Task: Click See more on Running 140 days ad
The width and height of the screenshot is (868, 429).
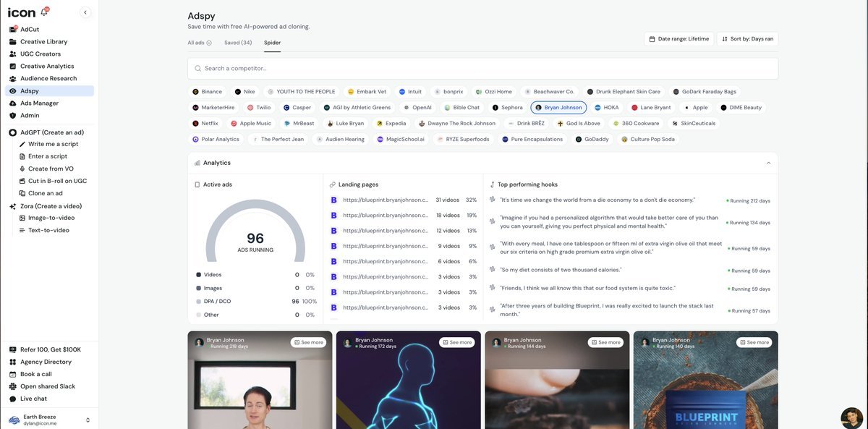Action: 754,343
